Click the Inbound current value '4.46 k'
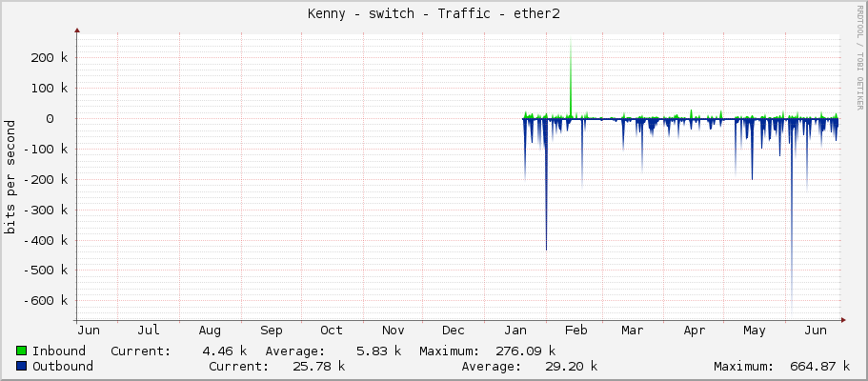 click(x=225, y=351)
